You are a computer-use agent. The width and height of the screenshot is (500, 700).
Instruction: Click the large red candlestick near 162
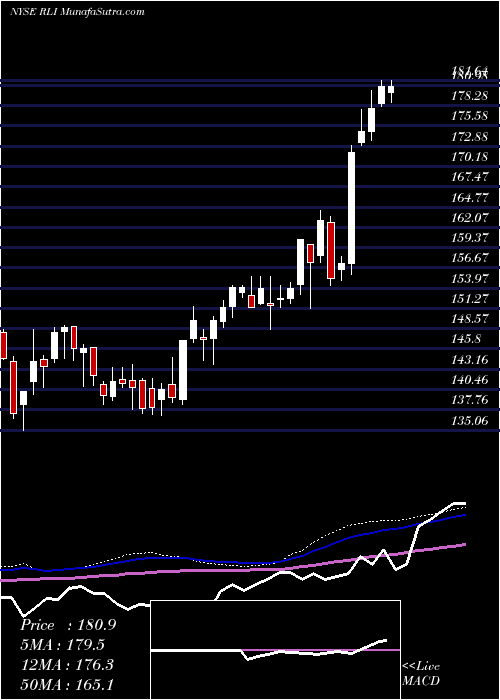tap(331, 250)
